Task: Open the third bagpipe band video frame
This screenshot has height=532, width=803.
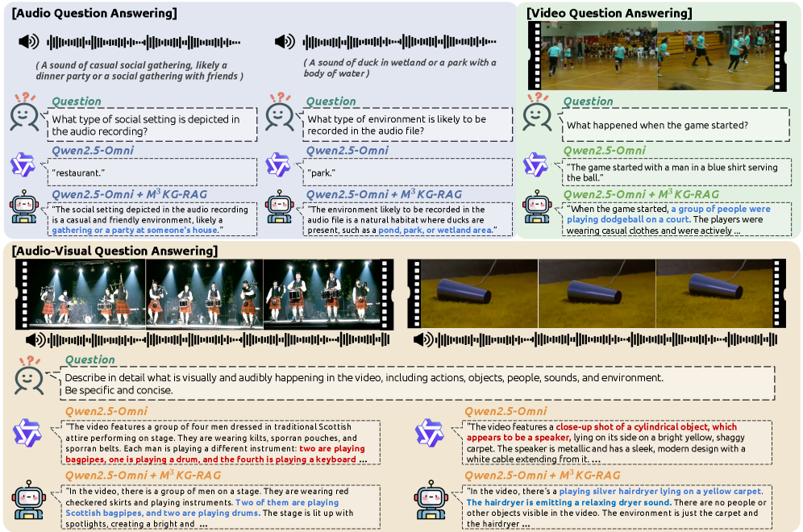Action: (322, 293)
